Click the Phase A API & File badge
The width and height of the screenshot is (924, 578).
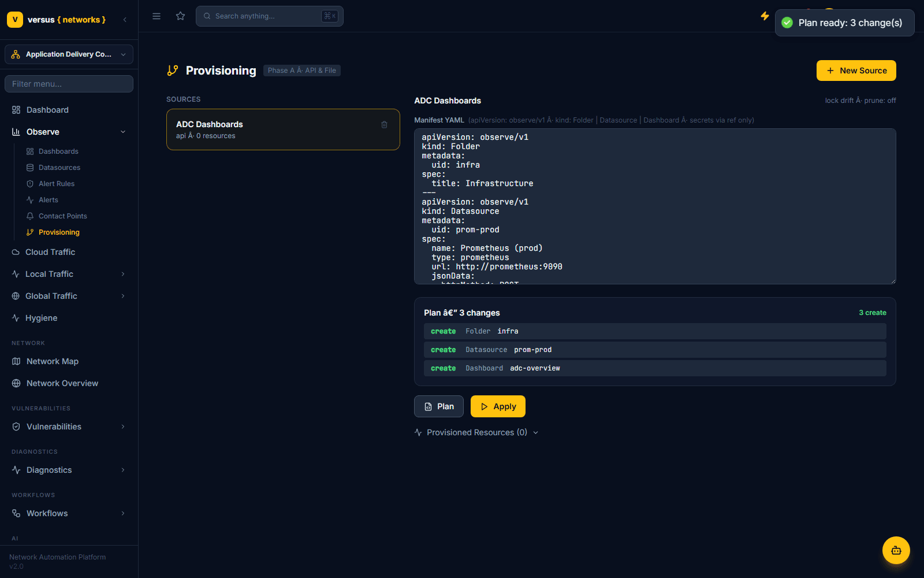coord(302,71)
